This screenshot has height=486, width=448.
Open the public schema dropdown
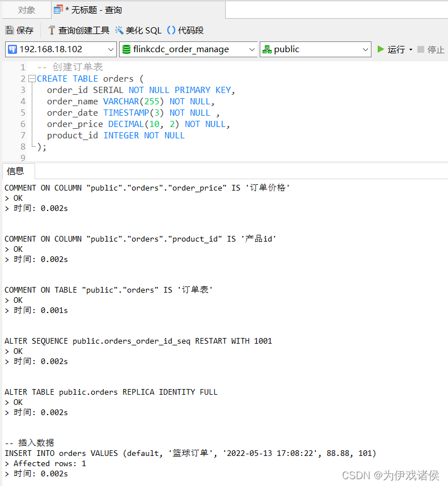pyautogui.click(x=366, y=49)
